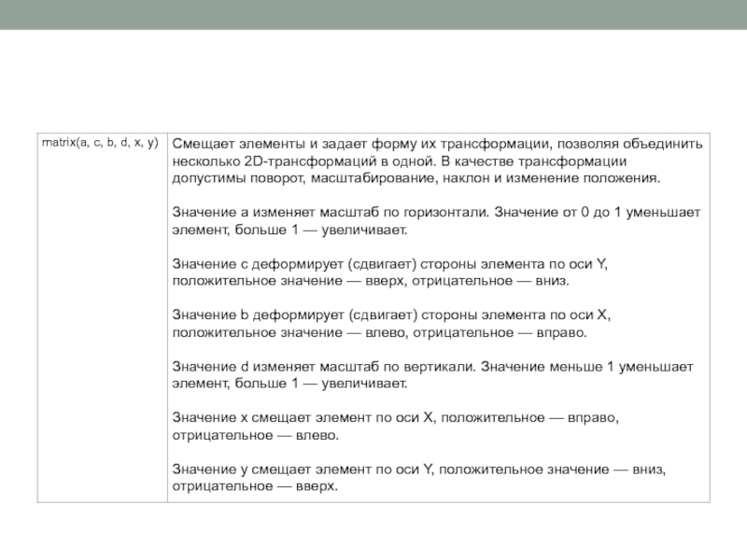Click the matrix(a, c, b, d, x, y) cell
This screenshot has width=747, height=560.
point(100,143)
